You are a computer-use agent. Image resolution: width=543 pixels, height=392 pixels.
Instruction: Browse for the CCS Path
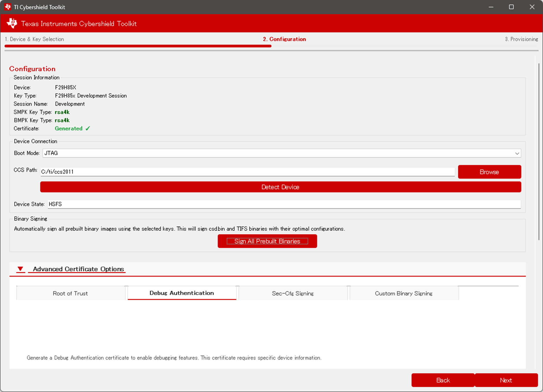tap(490, 172)
